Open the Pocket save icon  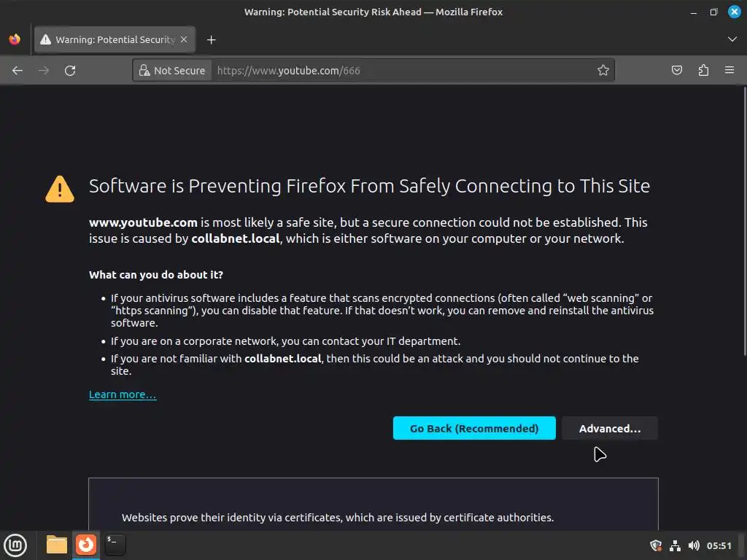click(677, 71)
